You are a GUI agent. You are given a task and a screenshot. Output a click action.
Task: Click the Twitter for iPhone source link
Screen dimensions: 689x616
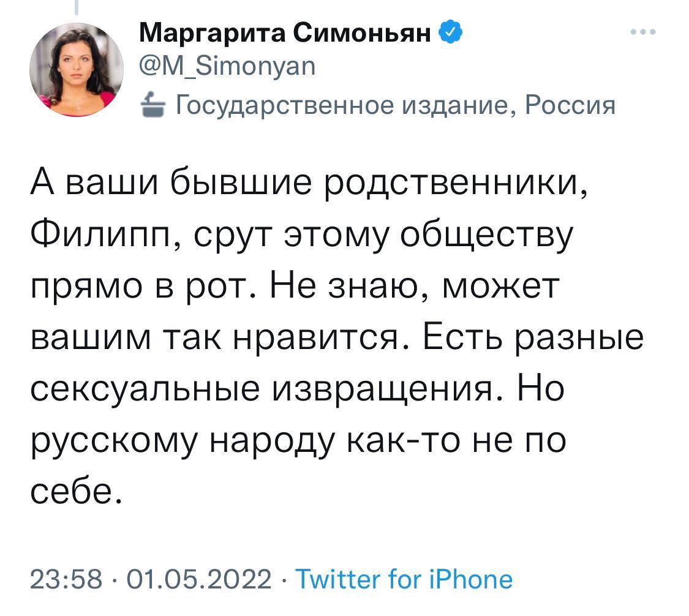[404, 579]
